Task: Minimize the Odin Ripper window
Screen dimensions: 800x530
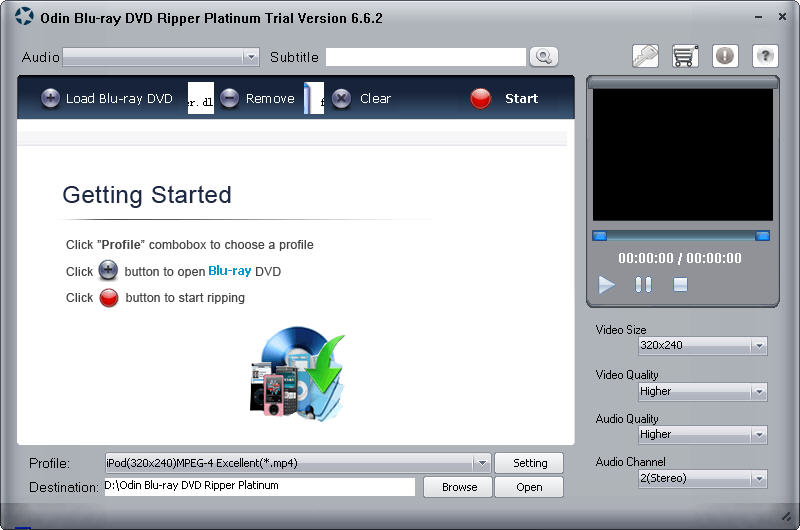Action: coord(759,17)
